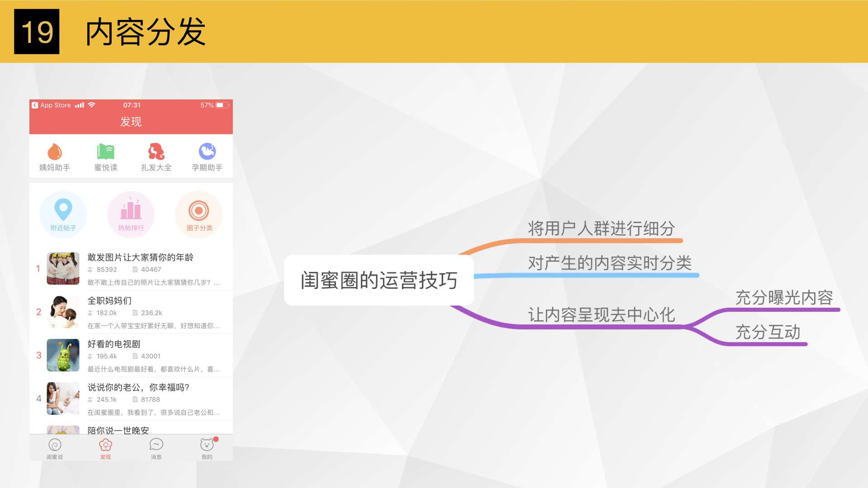Switch to the 我的 profile bottom tab
868x488 pixels.
point(208,449)
